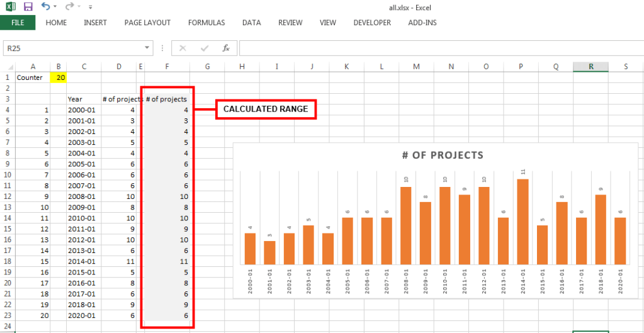Image resolution: width=644 pixels, height=333 pixels.
Task: Select column F header
Action: point(167,67)
